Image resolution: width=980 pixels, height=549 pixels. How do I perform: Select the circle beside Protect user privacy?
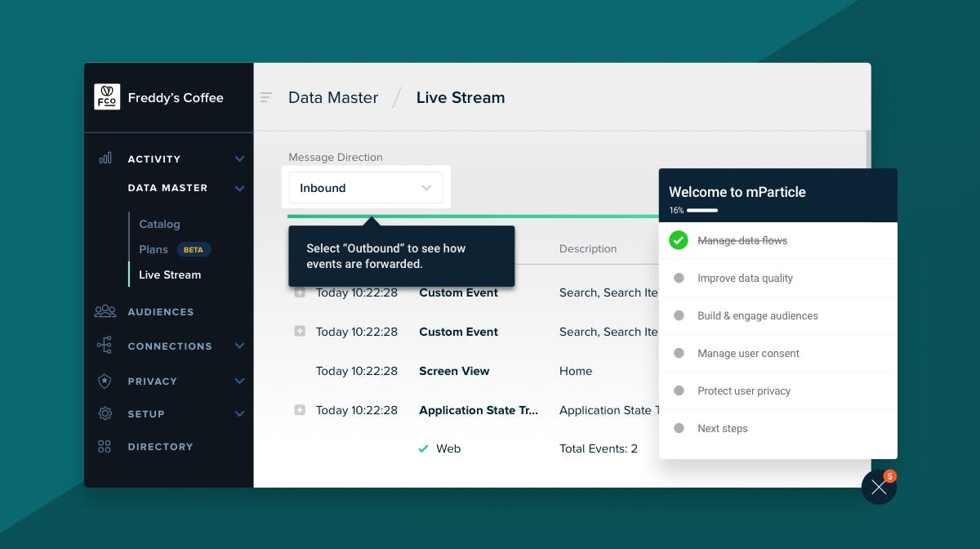pyautogui.click(x=679, y=391)
